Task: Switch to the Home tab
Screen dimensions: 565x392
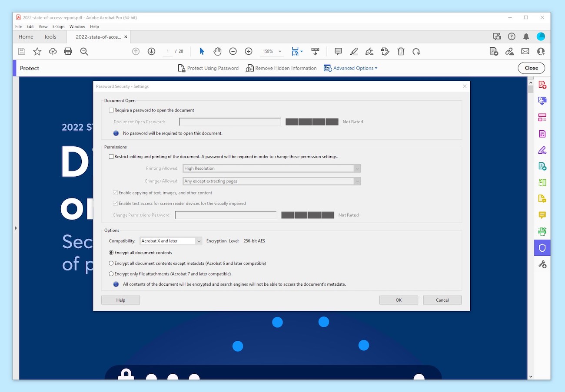Action: click(x=25, y=36)
